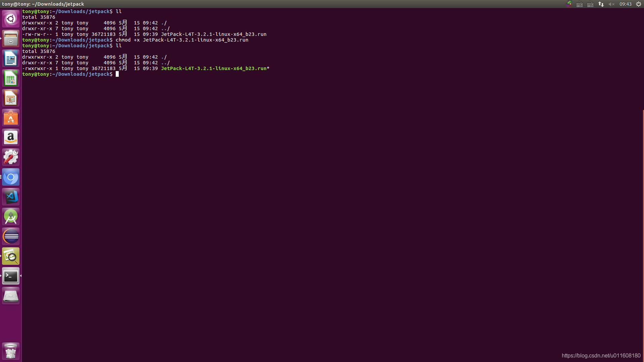Open the second keyboard input indicator

[x=590, y=4]
